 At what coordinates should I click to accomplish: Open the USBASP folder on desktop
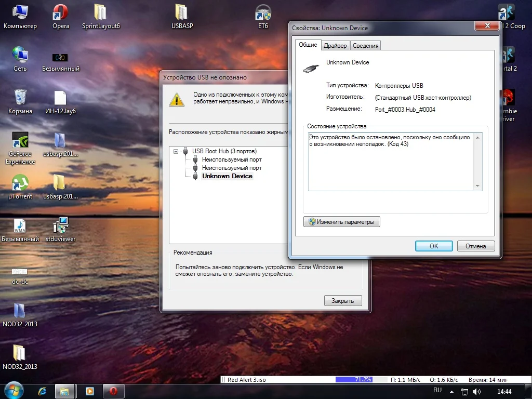click(x=182, y=13)
